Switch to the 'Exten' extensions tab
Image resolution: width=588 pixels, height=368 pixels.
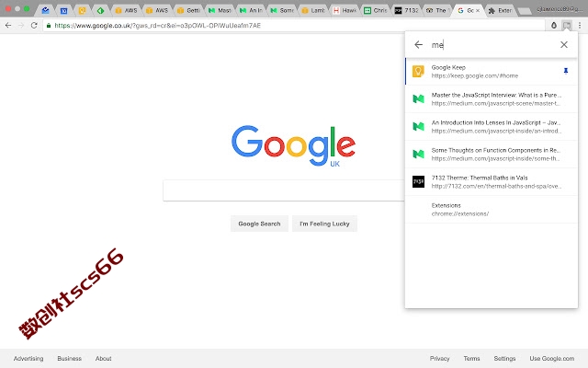pyautogui.click(x=500, y=10)
